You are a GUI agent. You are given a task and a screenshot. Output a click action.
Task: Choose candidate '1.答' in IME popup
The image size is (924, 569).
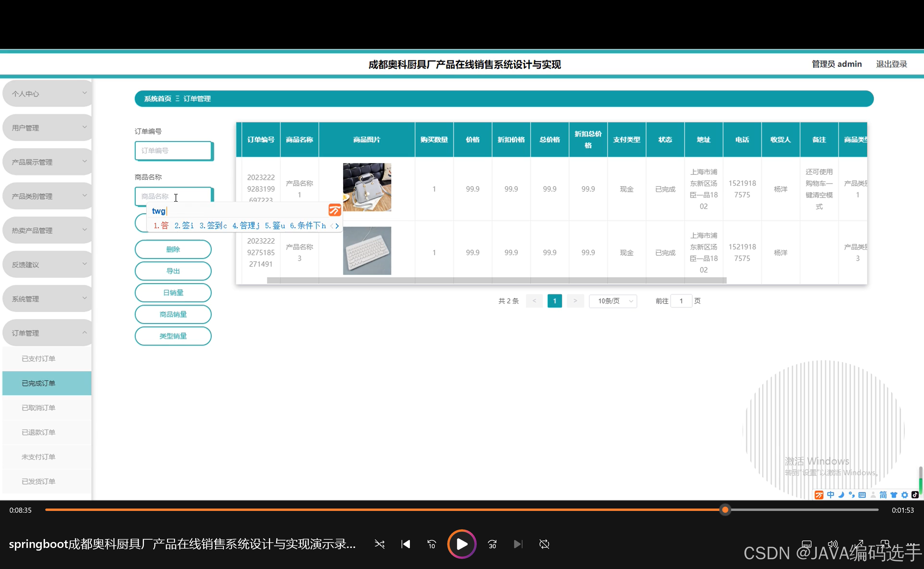point(161,226)
